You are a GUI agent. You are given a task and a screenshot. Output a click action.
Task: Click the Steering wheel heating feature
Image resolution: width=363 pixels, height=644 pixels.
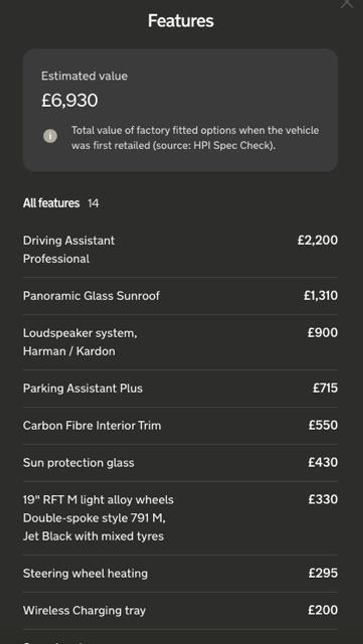[x=85, y=573]
